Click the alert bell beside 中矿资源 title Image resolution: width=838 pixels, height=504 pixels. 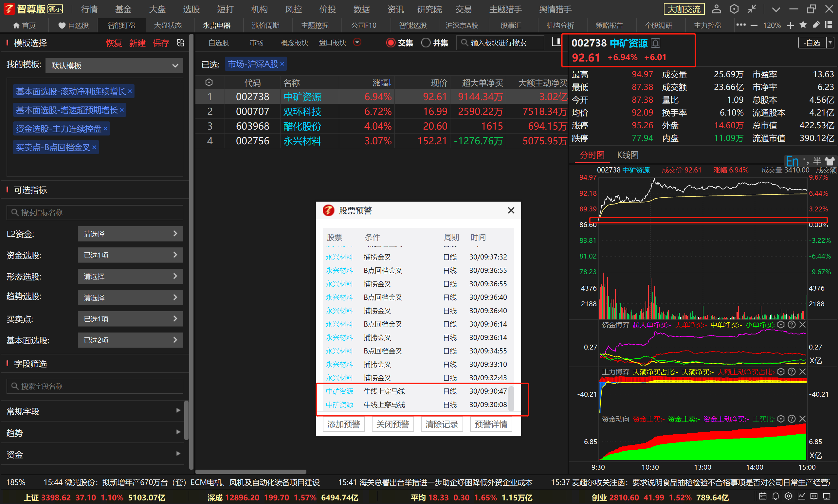click(656, 43)
